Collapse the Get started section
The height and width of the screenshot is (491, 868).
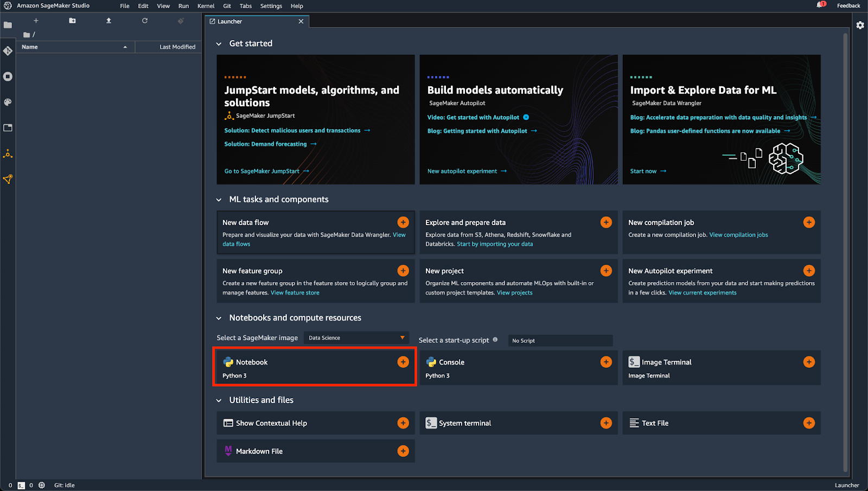[219, 44]
